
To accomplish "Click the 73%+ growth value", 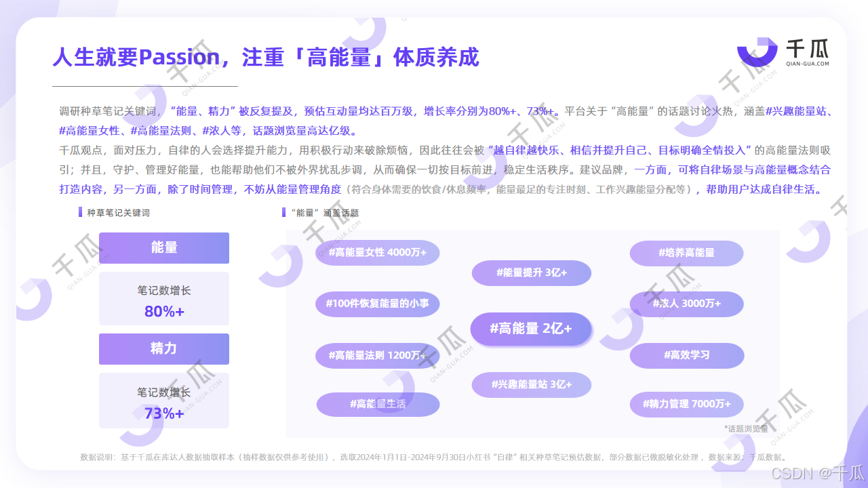I will coord(164,413).
